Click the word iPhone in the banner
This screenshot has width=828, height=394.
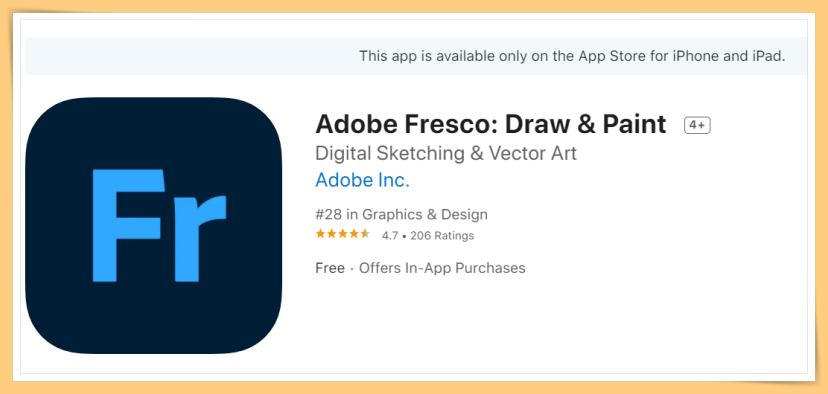point(695,56)
